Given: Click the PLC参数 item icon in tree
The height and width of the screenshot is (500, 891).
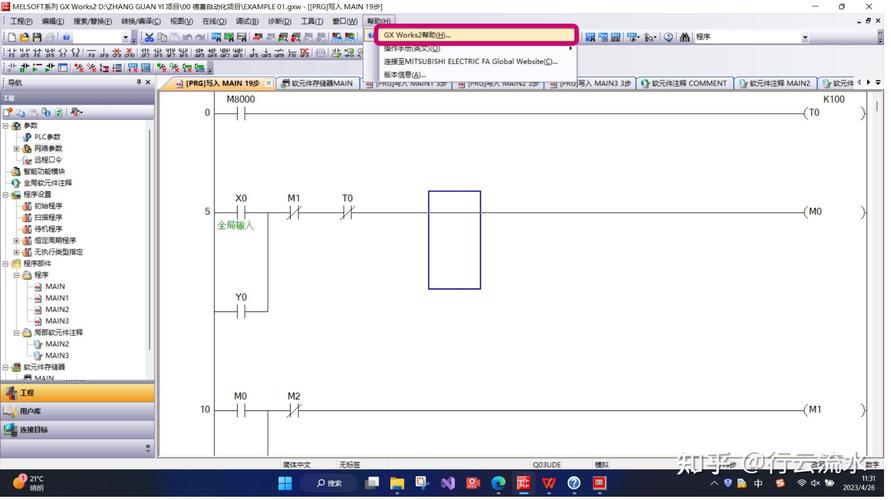Looking at the screenshot, I should [x=27, y=137].
